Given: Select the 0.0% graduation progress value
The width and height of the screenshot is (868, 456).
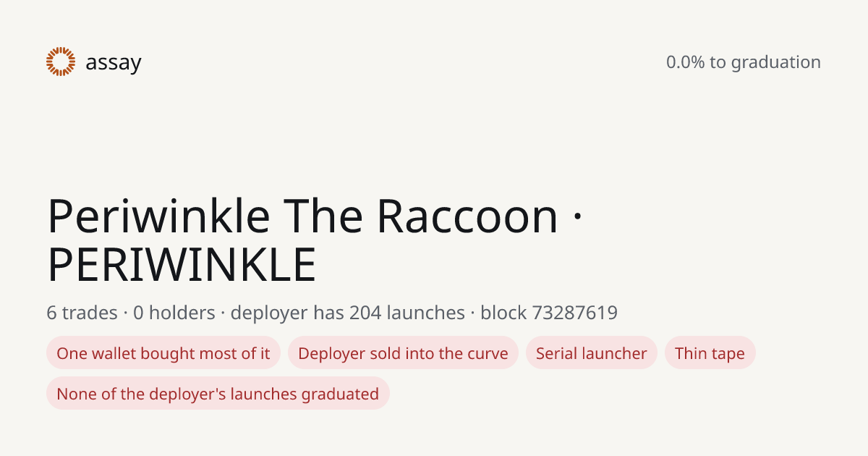Looking at the screenshot, I should coord(685,62).
